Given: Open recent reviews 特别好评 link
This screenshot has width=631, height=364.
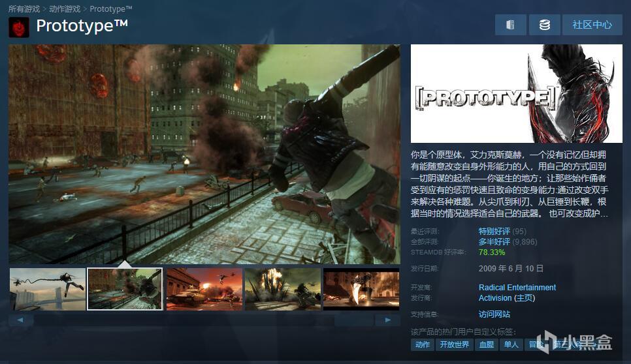Looking at the screenshot, I should [494, 232].
